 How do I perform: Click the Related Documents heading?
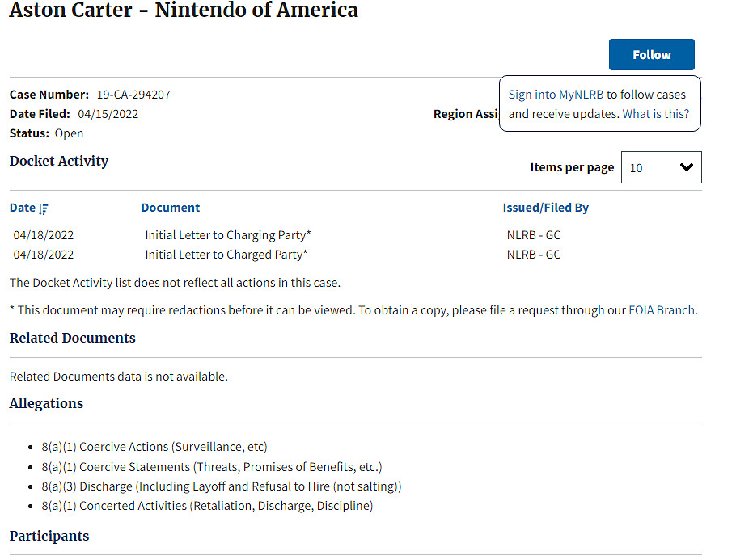[x=73, y=338]
